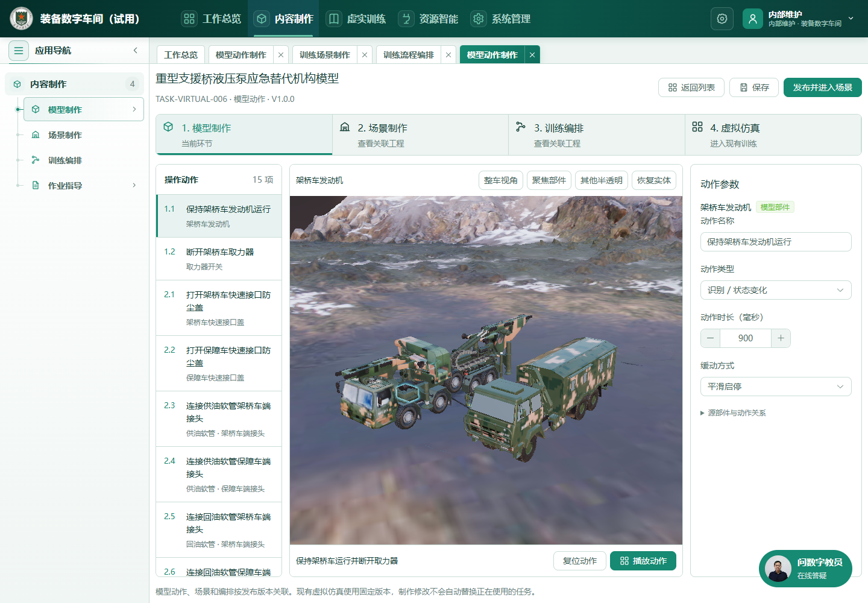This screenshot has width=868, height=603.
Task: Close the 训练流程编排 tab
Action: (448, 55)
